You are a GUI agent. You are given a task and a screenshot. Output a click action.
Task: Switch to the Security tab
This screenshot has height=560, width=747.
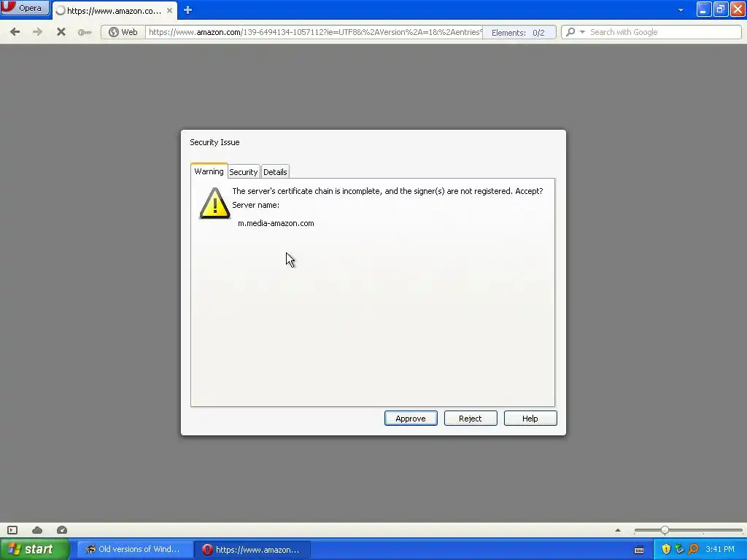(244, 172)
